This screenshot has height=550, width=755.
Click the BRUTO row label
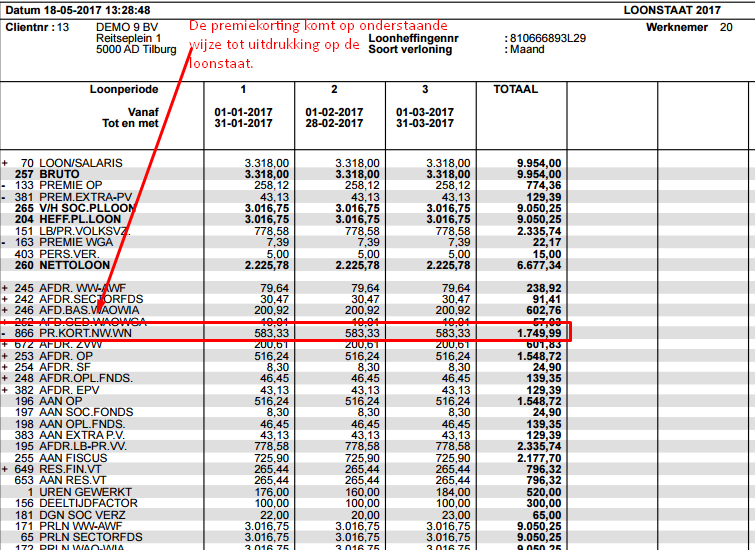tap(59, 174)
